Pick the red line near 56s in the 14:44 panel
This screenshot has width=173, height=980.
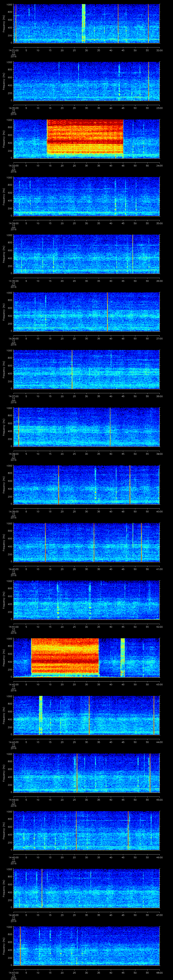[150, 773]
